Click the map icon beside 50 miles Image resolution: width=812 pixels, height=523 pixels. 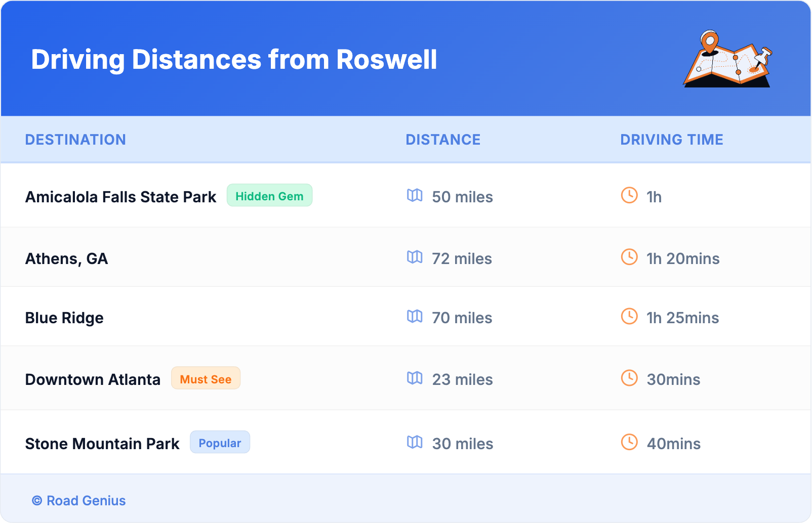(415, 195)
